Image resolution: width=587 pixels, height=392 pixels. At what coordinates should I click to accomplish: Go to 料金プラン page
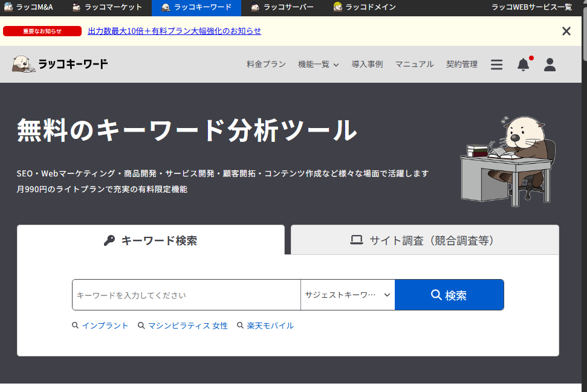(x=266, y=65)
